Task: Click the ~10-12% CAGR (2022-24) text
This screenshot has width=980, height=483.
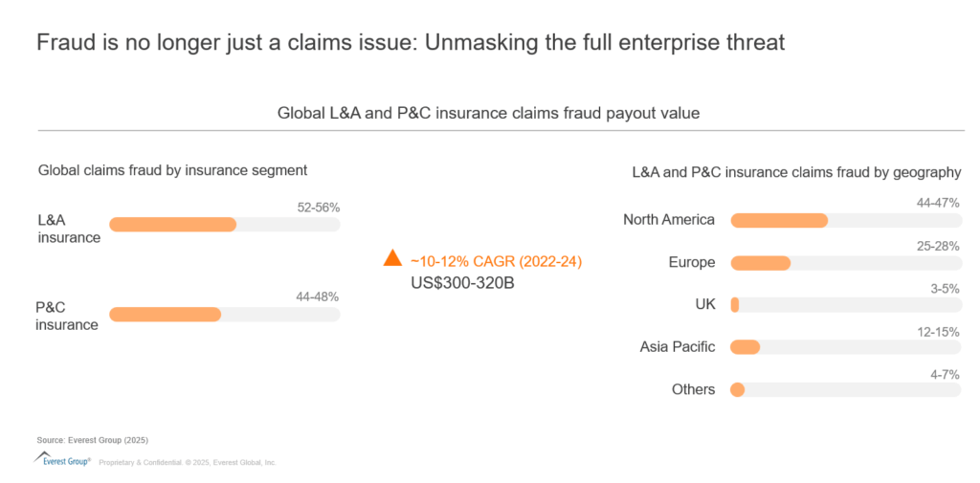Action: tap(496, 261)
